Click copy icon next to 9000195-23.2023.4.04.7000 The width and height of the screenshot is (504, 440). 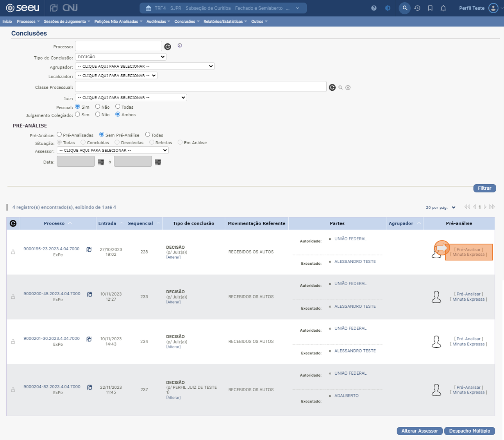(x=89, y=250)
